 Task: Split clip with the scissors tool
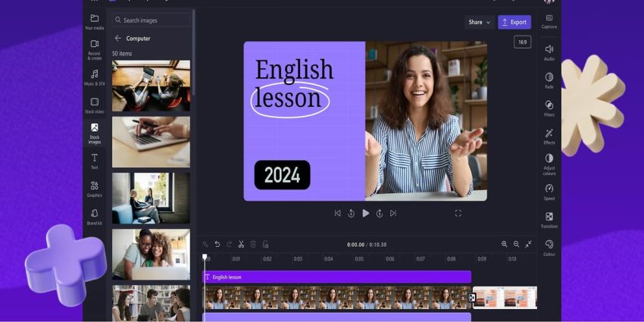pos(241,245)
